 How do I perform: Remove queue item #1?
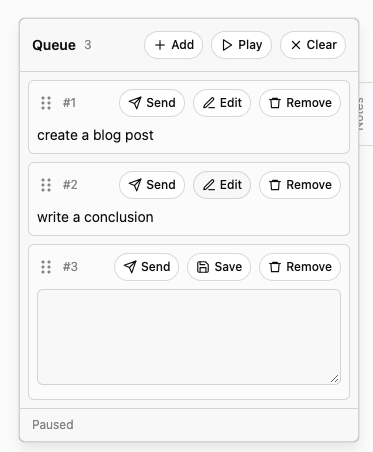[x=300, y=103]
